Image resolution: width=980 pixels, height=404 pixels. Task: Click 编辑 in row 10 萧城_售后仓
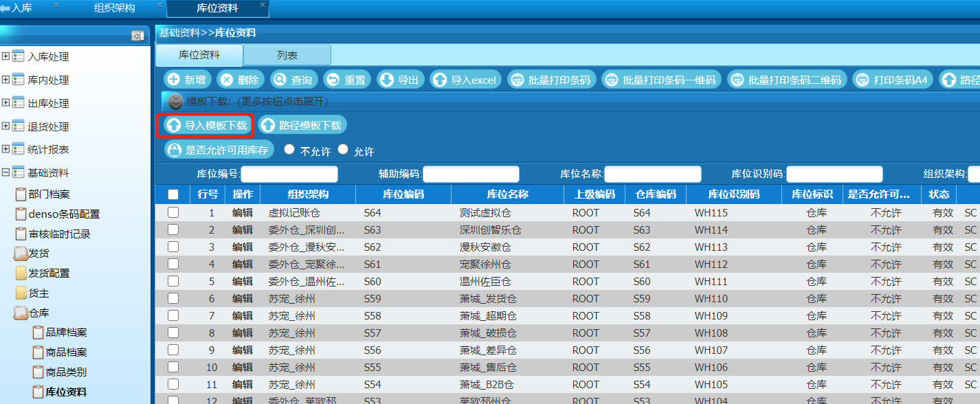(x=243, y=368)
